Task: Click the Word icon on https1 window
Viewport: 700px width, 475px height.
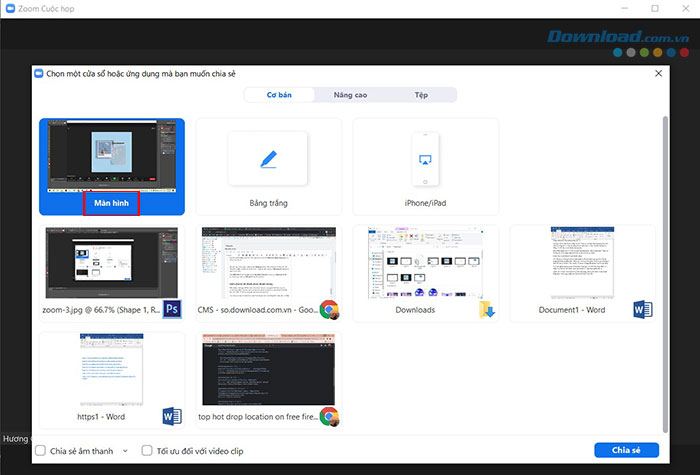Action: pyautogui.click(x=171, y=415)
